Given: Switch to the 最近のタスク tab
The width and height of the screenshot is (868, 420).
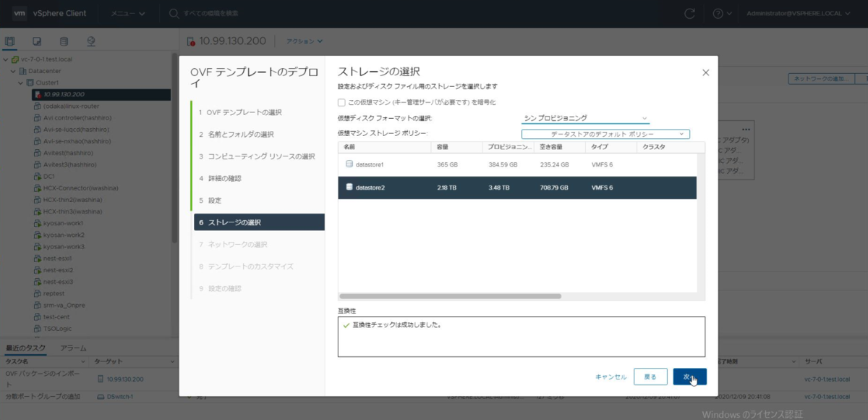Looking at the screenshot, I should (25, 348).
